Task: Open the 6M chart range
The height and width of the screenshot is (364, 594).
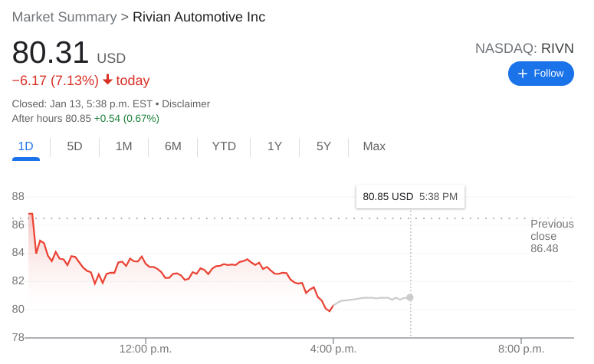Action: [x=173, y=146]
